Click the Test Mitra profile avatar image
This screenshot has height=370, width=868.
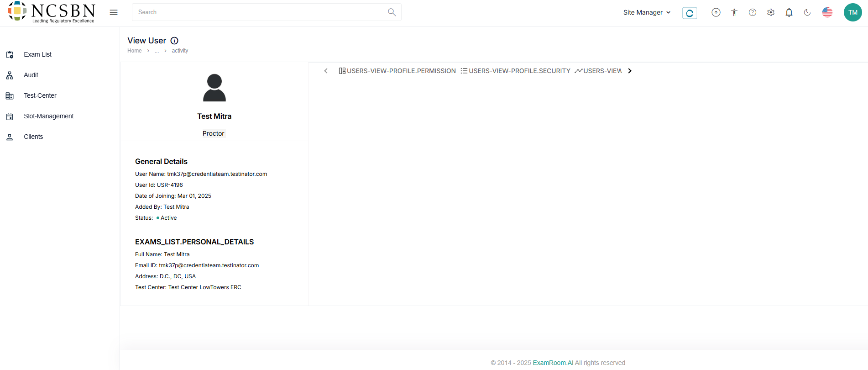pyautogui.click(x=214, y=88)
